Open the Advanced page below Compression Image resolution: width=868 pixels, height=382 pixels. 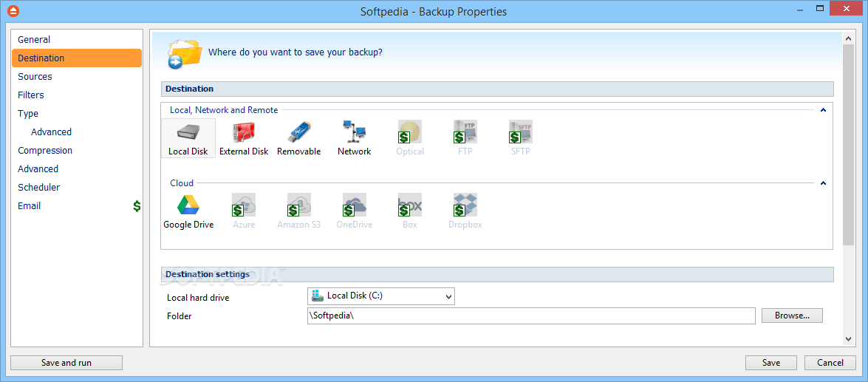pos(77,169)
